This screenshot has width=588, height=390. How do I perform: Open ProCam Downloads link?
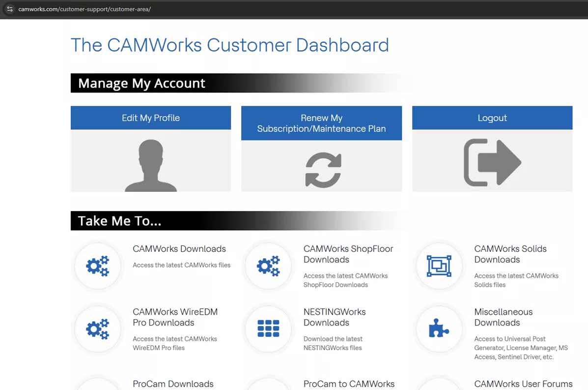tap(173, 384)
